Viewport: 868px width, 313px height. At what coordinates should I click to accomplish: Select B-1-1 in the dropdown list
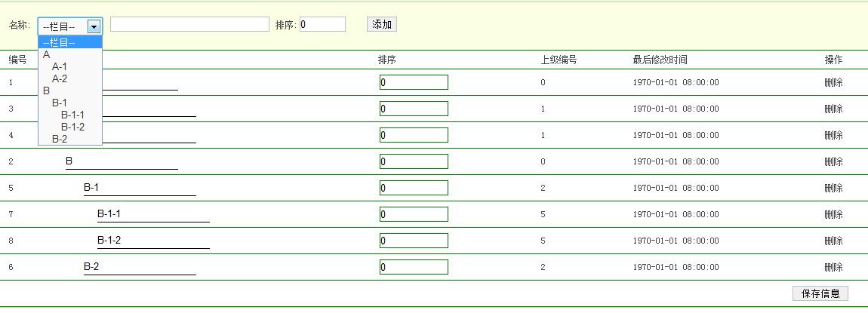72,115
